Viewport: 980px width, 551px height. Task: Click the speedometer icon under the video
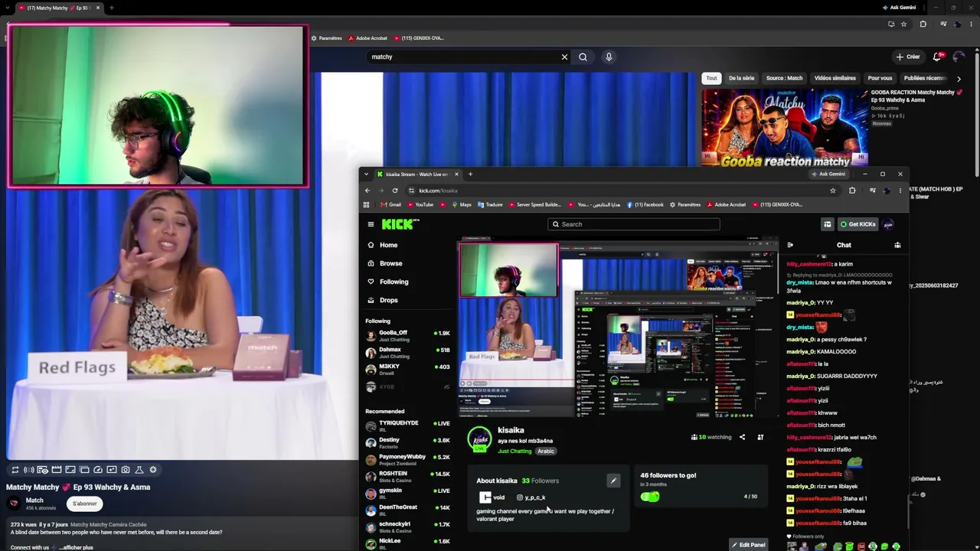(x=98, y=470)
